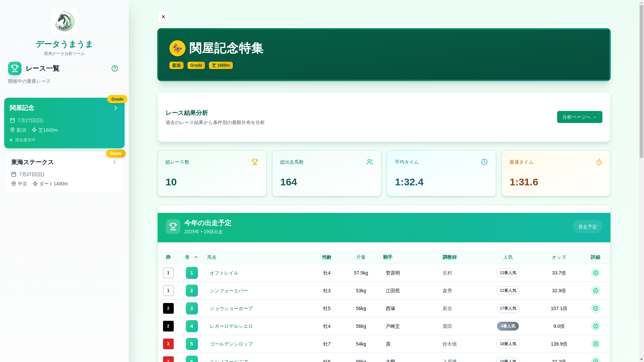This screenshot has width=644, height=362.
Task: Click trainer name 鈴木慎
Action: (x=450, y=344)
